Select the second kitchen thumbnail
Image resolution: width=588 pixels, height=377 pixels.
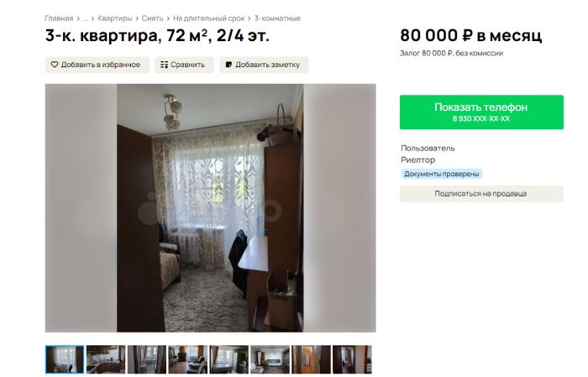tap(106, 359)
